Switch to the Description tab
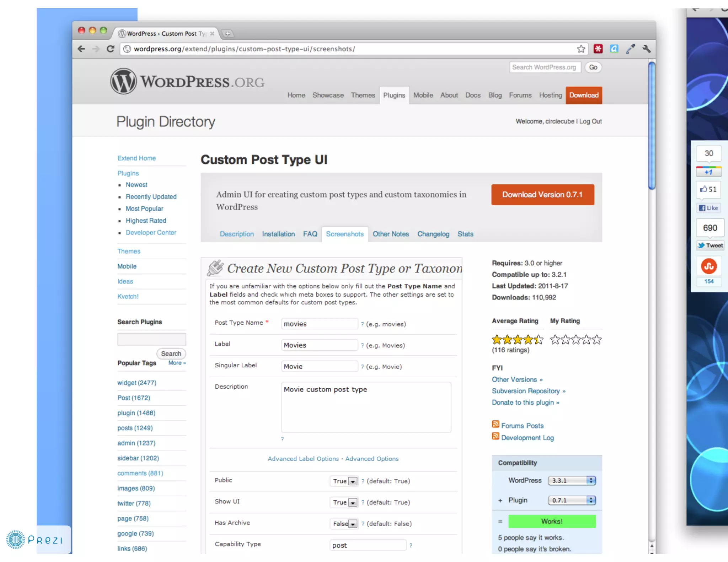This screenshot has height=562, width=728. tap(237, 234)
